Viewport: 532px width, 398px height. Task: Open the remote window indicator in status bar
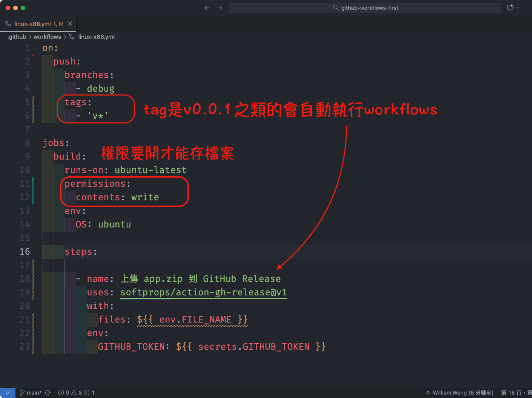pyautogui.click(x=8, y=393)
